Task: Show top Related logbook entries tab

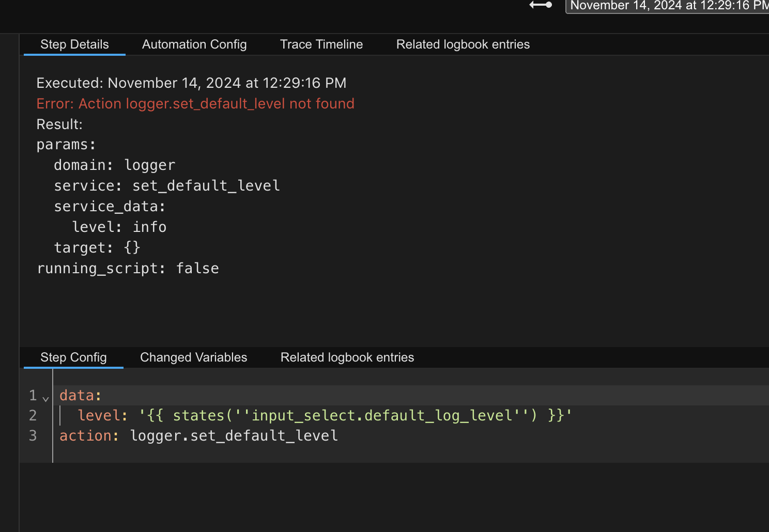Action: coord(463,44)
